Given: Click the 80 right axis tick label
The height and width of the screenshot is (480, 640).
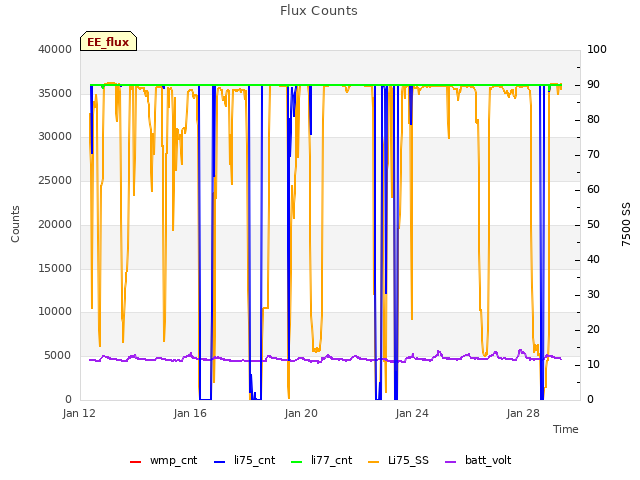Looking at the screenshot, I should click(593, 120).
